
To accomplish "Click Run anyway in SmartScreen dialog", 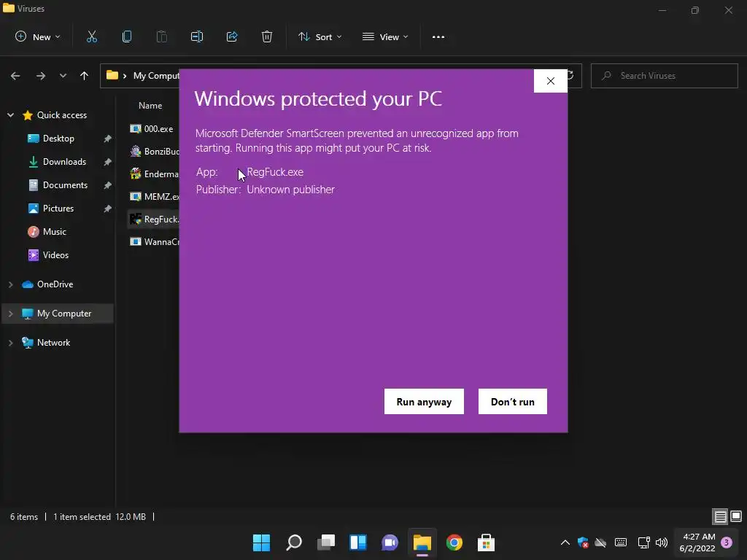I will [424, 402].
